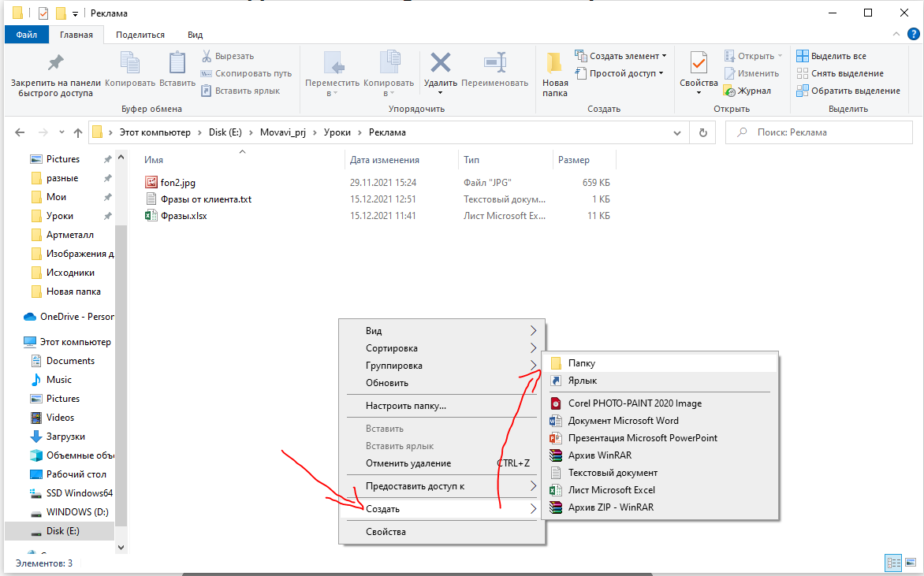The image size is (924, 576).
Task: Choose Обновить in context menu
Action: click(x=442, y=383)
